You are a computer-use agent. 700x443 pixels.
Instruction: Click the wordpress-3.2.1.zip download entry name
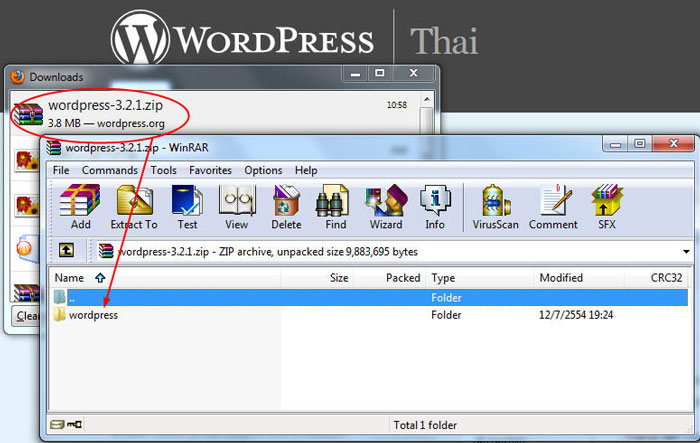pos(105,105)
